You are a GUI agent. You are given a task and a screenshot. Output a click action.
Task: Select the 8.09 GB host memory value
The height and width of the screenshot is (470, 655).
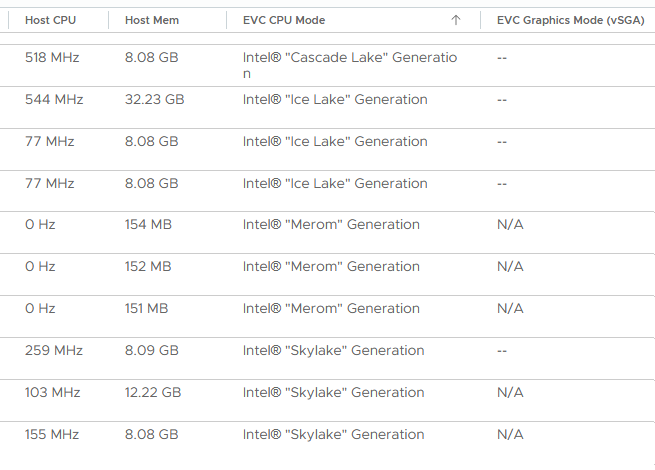click(152, 351)
